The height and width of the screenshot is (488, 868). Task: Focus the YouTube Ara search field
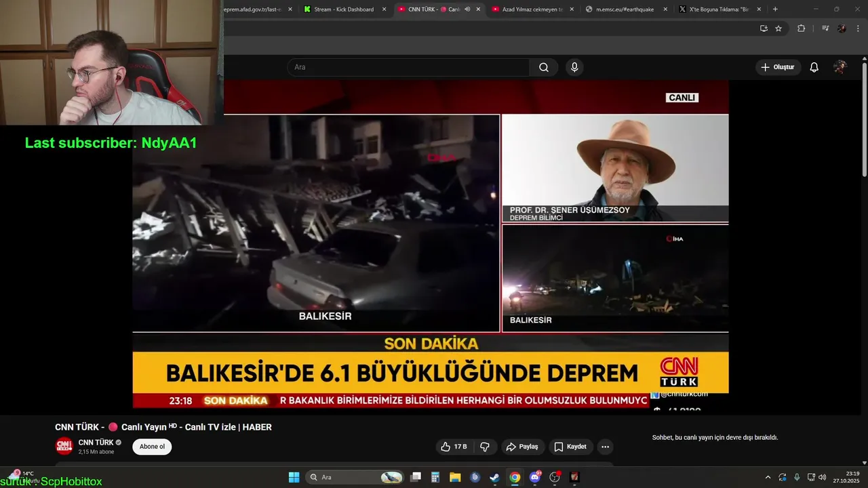[408, 67]
